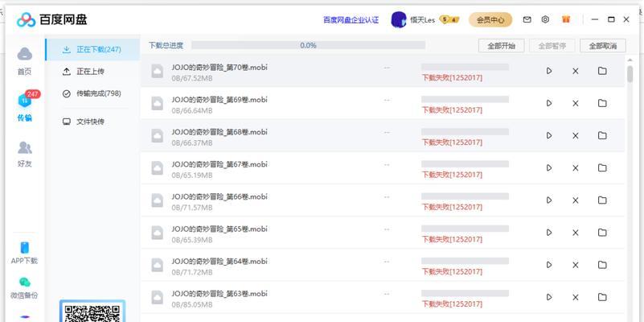This screenshot has width=644, height=322.
Task: Open 百度网盘企业认证 link
Action: [351, 20]
